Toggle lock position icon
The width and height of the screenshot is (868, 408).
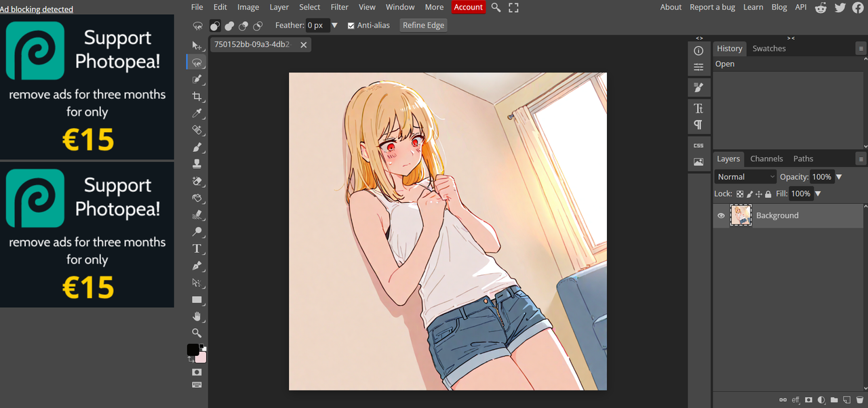point(759,194)
